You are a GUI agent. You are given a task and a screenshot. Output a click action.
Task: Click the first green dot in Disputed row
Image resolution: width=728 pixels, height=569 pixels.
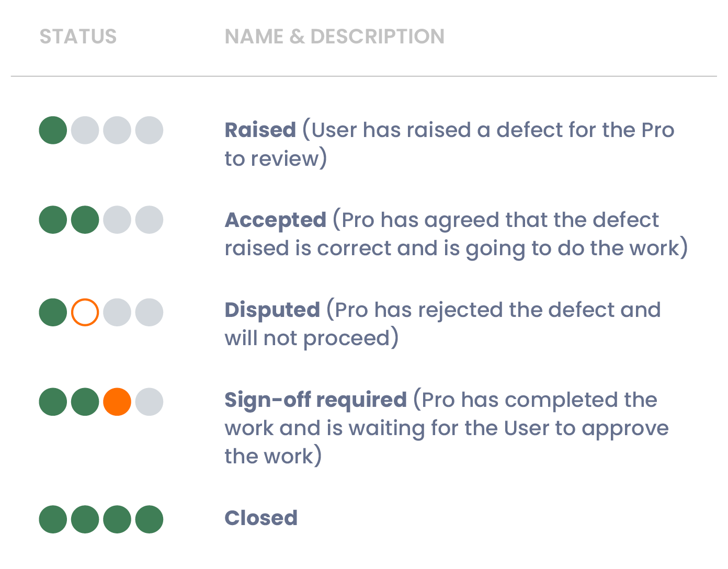coord(53,312)
